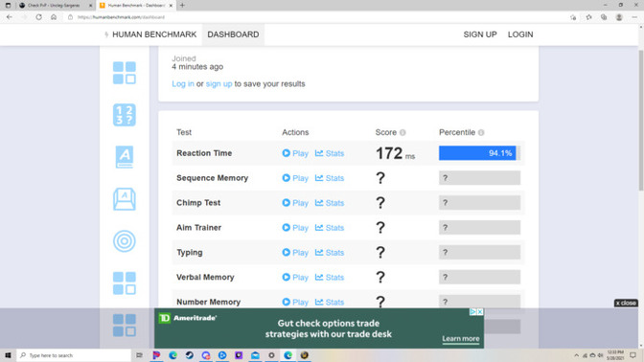644x362 pixels.
Task: Open the notification center icon in the system tray
Action: pos(633,355)
